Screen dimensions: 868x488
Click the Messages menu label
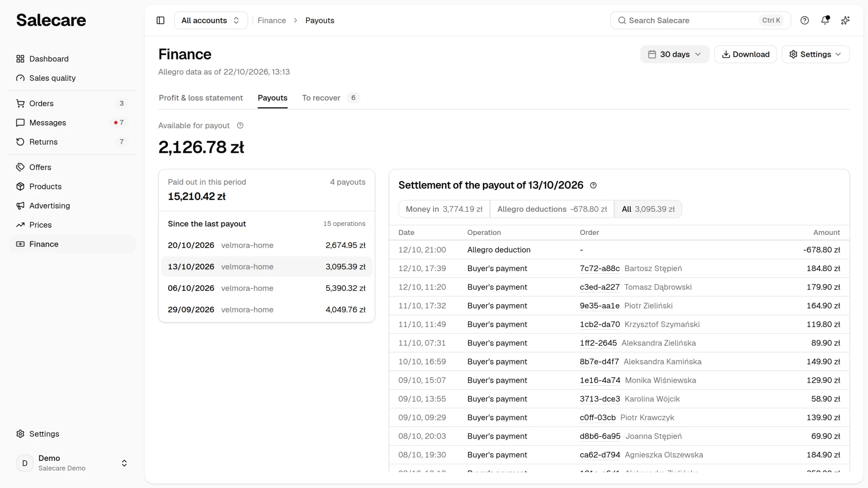point(47,123)
